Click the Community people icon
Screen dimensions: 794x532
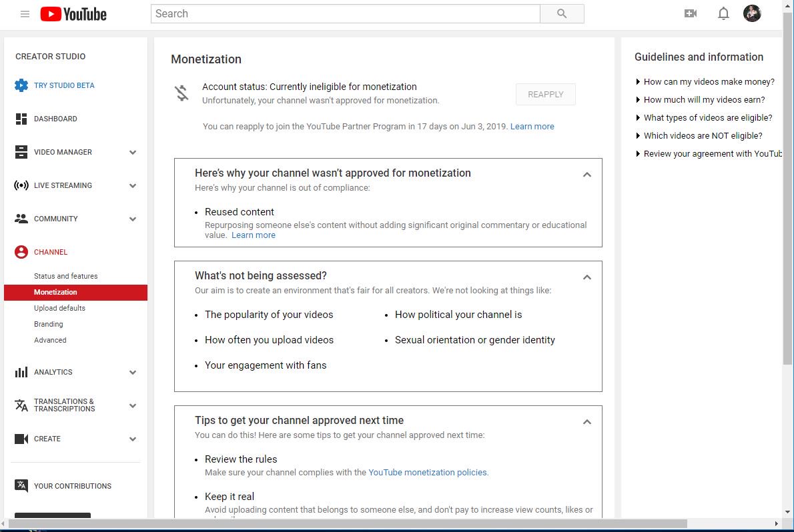(x=21, y=219)
